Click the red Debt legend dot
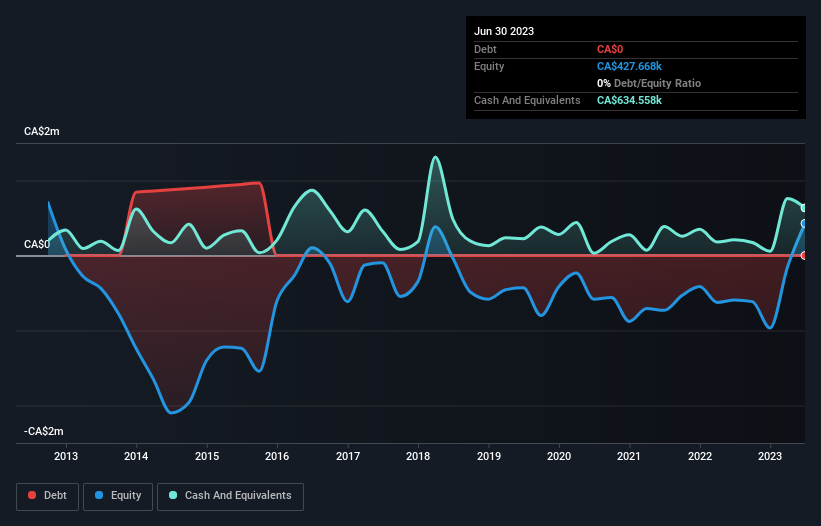Screen dimensions: 821x526 32,495
